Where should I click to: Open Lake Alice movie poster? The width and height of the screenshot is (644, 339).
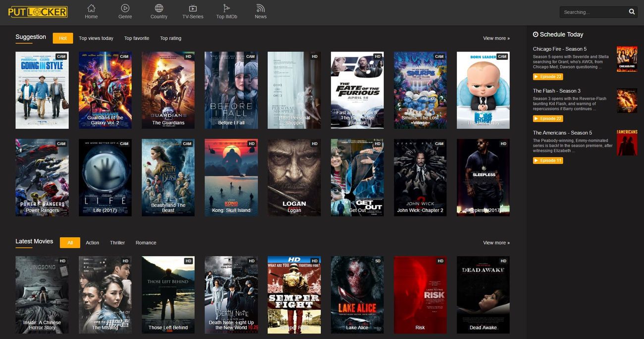[x=357, y=294]
